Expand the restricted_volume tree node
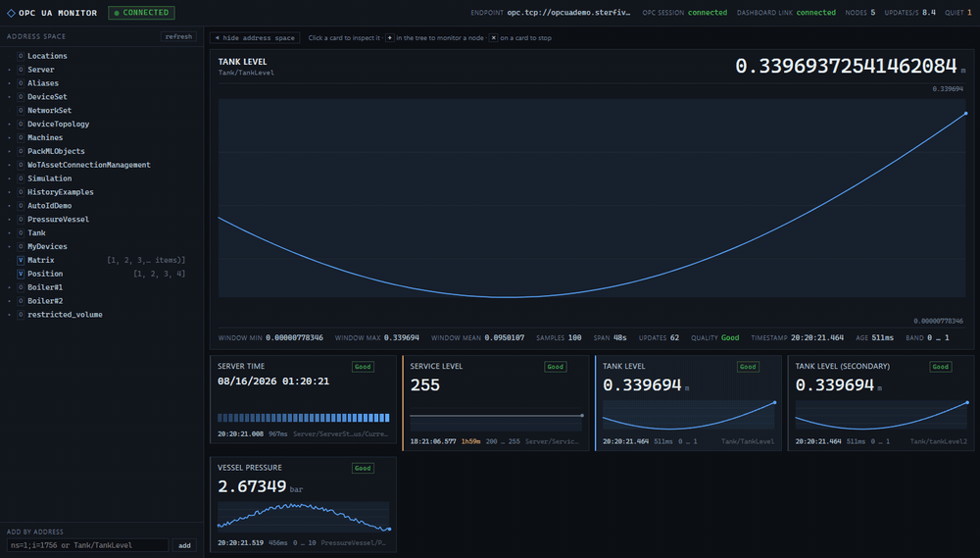The width and height of the screenshot is (980, 558). (10, 315)
